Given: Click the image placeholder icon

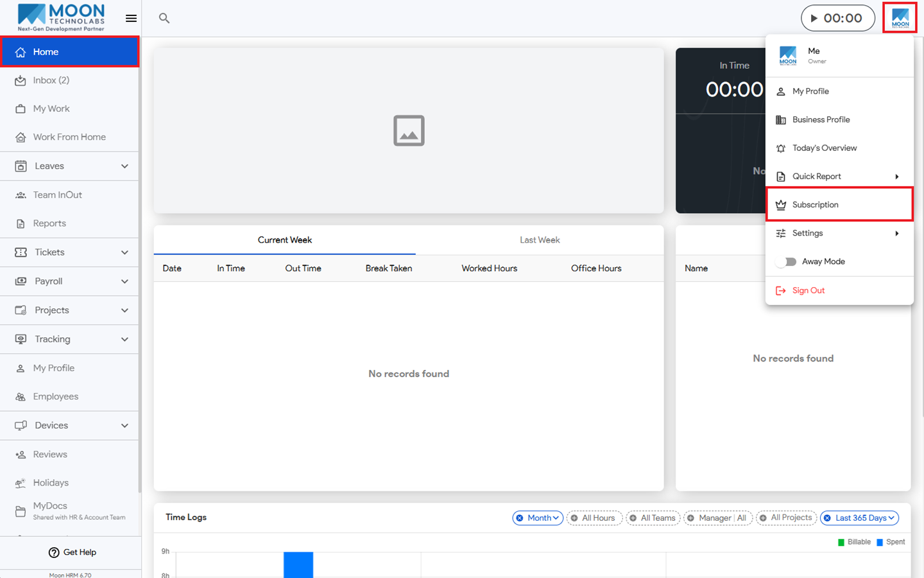Looking at the screenshot, I should (409, 130).
